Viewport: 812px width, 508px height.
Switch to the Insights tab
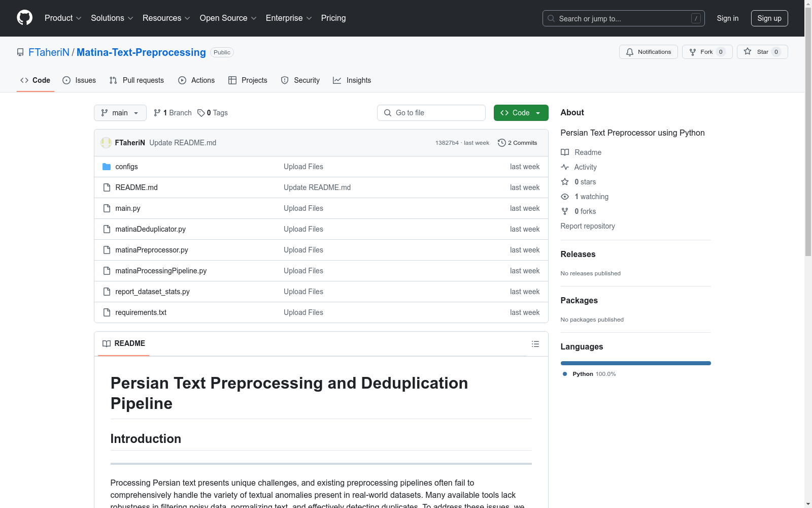pos(352,80)
